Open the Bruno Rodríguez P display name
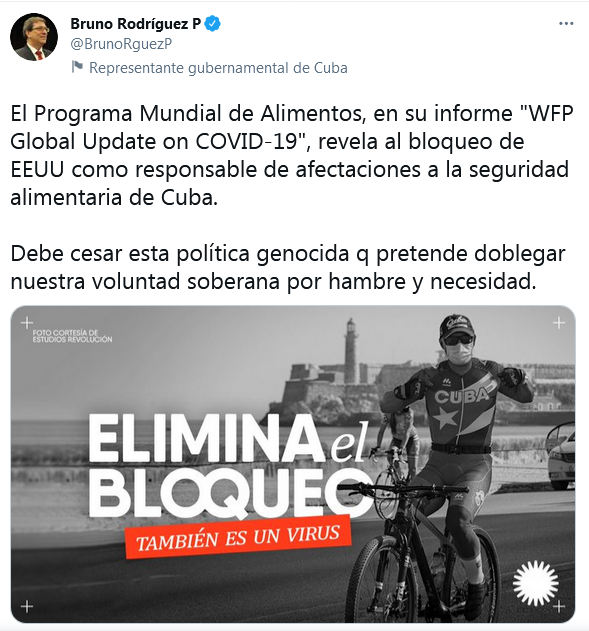 tap(136, 24)
